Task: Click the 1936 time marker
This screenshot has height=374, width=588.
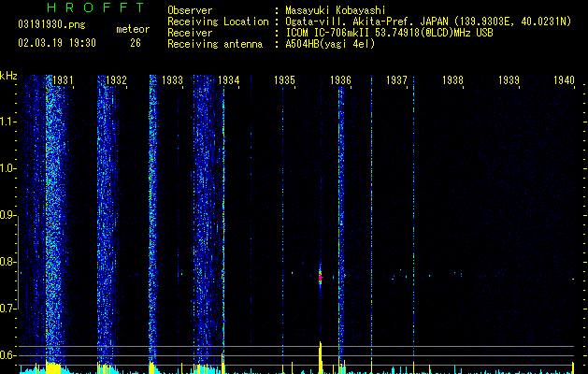Action: [340, 80]
